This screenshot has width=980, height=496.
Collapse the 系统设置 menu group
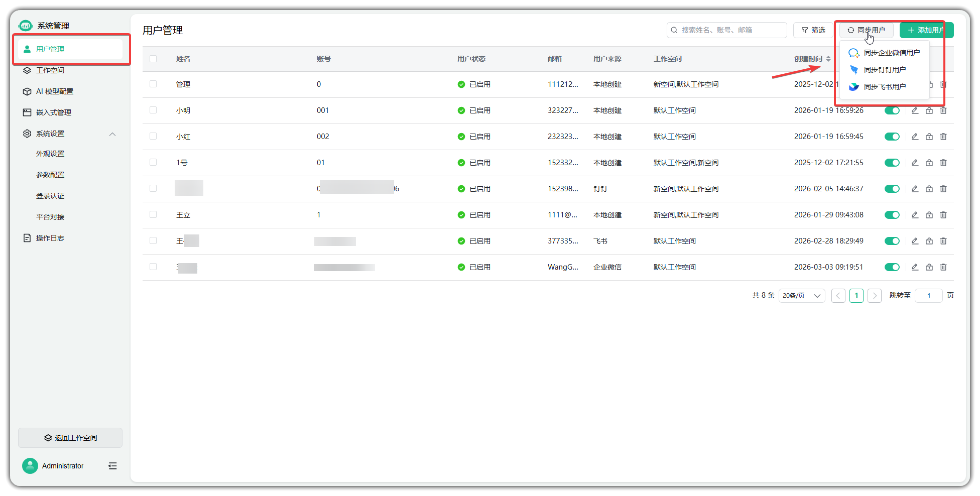(x=112, y=134)
